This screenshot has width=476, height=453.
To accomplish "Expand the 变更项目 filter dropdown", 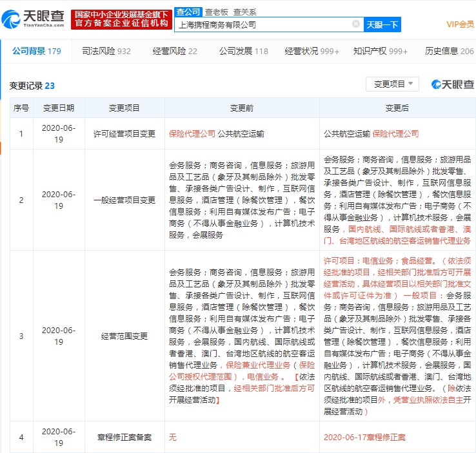I will pos(392,84).
